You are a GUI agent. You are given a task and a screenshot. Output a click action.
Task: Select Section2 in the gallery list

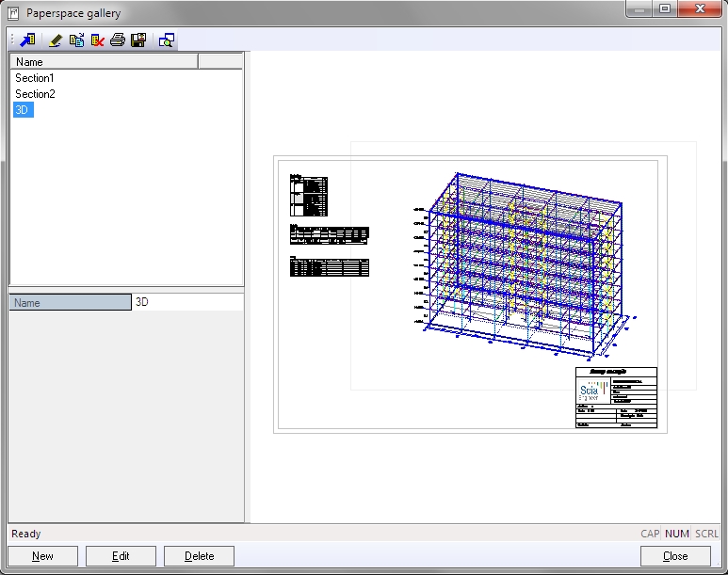[x=35, y=94]
